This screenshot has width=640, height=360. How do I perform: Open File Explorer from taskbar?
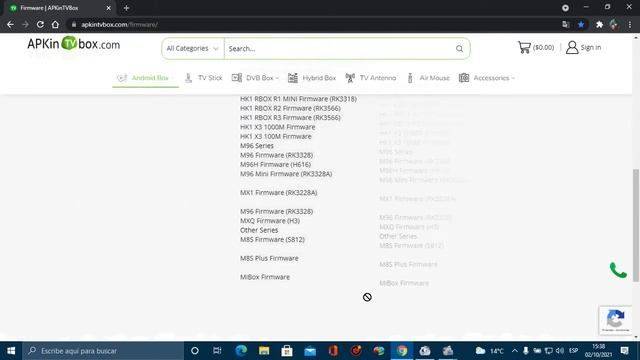(x=264, y=351)
